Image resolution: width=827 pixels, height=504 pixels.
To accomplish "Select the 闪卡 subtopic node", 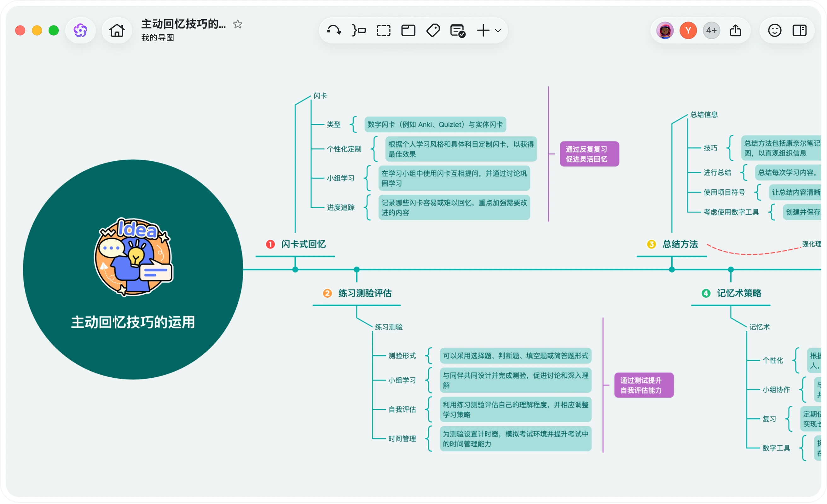I will pos(320,96).
